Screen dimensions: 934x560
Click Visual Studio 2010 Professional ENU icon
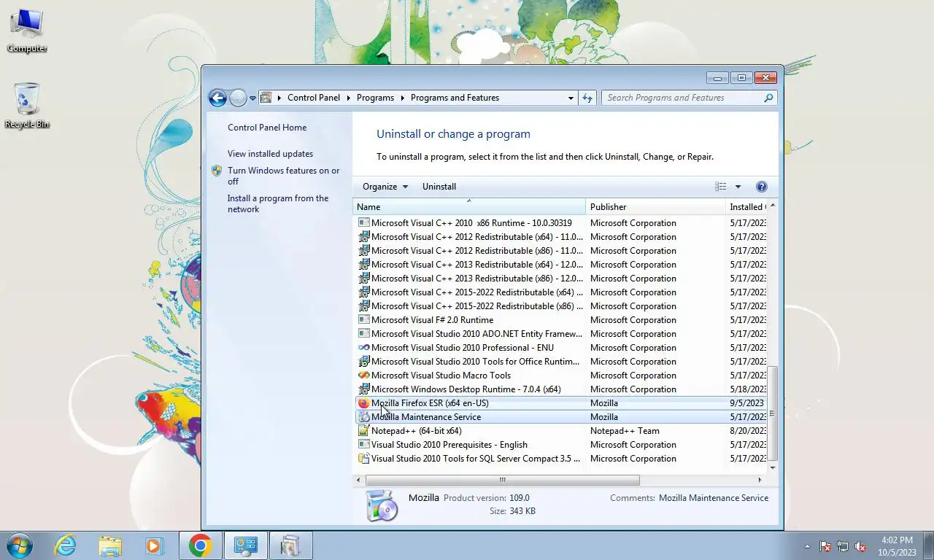(x=363, y=348)
